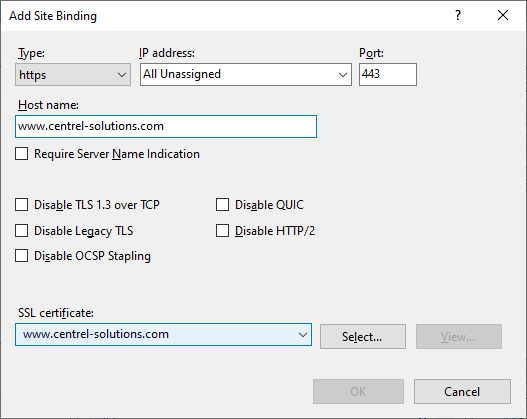
Task: Check Disable TLS 1.3 over TCP
Action: coord(22,205)
